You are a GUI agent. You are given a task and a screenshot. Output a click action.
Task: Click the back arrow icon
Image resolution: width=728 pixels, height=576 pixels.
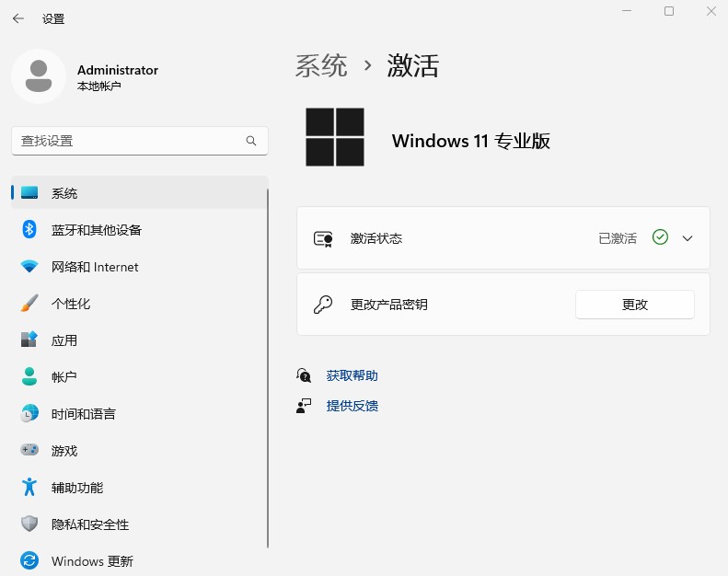18,18
